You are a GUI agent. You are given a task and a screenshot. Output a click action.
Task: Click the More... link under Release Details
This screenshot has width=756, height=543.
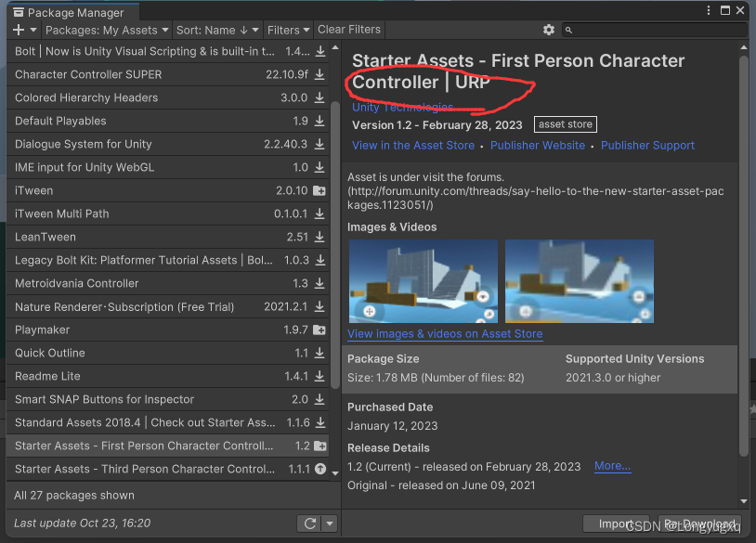coord(611,466)
